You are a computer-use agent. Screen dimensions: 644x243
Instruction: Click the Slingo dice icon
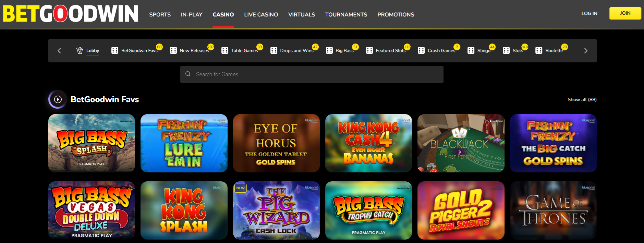click(471, 50)
